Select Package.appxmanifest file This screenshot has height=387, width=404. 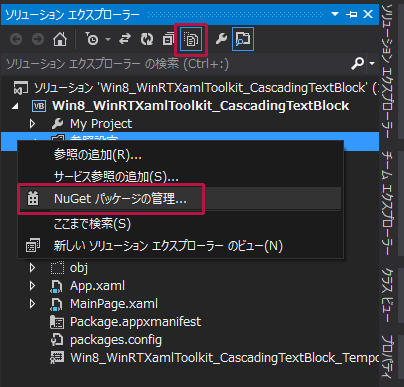click(x=135, y=322)
